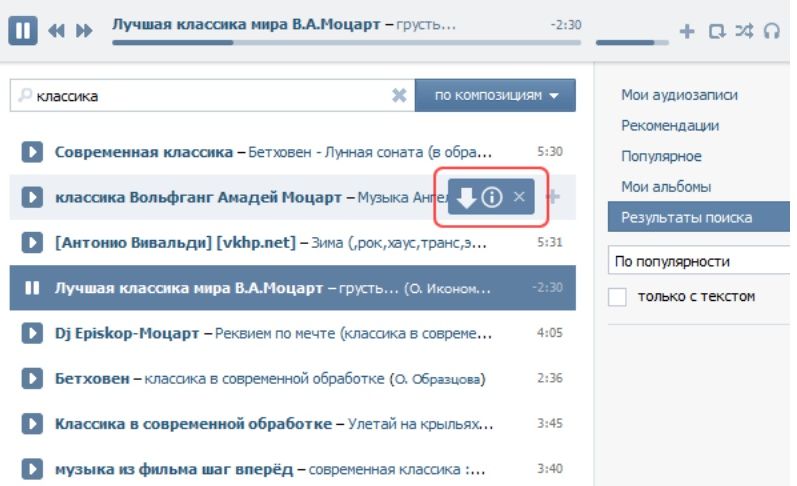The width and height of the screenshot is (797, 486).
Task: Play Классика в современной обработке Улетай
Action: coord(32,423)
